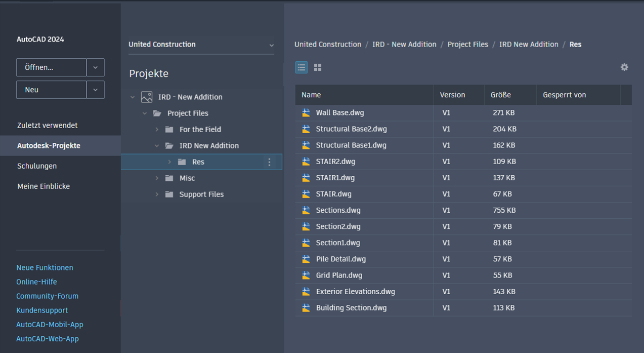Open the Neu dropdown arrow
The image size is (644, 353).
95,90
